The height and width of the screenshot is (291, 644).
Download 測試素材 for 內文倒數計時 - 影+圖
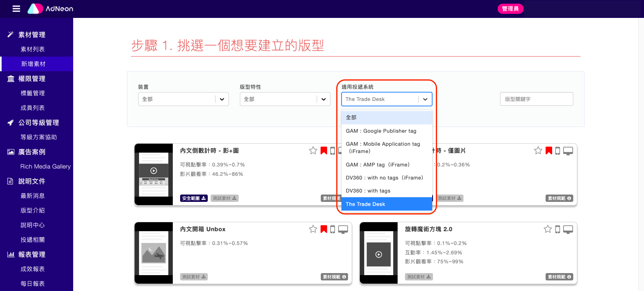[224, 198]
